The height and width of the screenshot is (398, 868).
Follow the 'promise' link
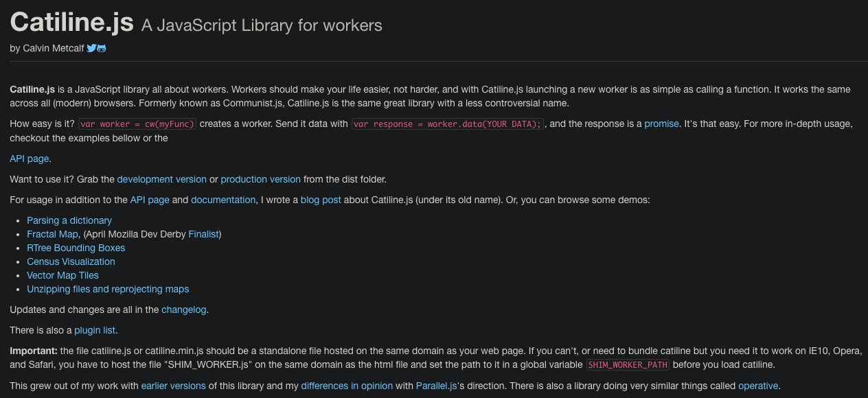tap(661, 124)
